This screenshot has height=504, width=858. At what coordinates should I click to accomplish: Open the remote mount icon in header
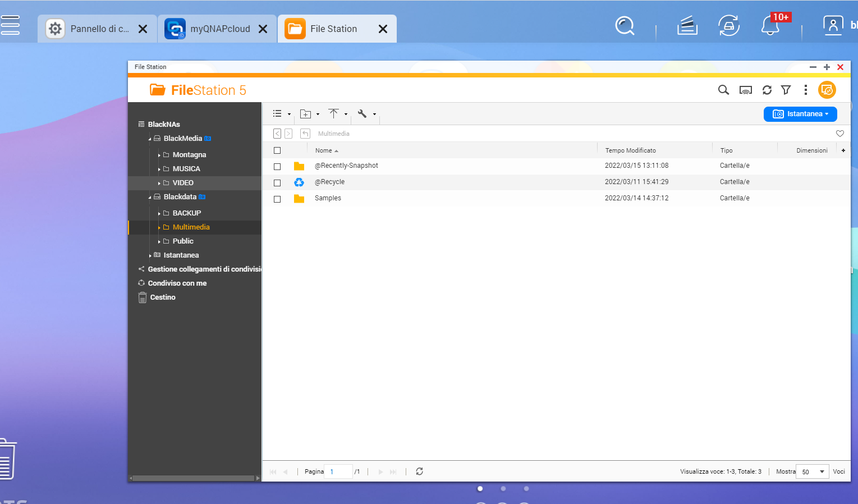coord(745,90)
